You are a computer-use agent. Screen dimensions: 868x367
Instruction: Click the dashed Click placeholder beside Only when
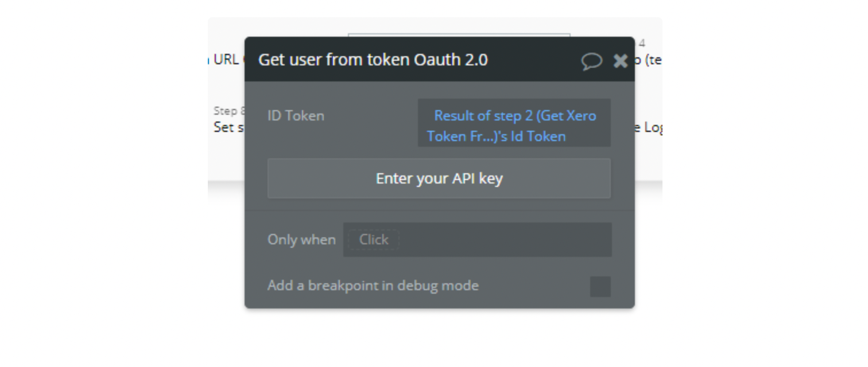(374, 240)
